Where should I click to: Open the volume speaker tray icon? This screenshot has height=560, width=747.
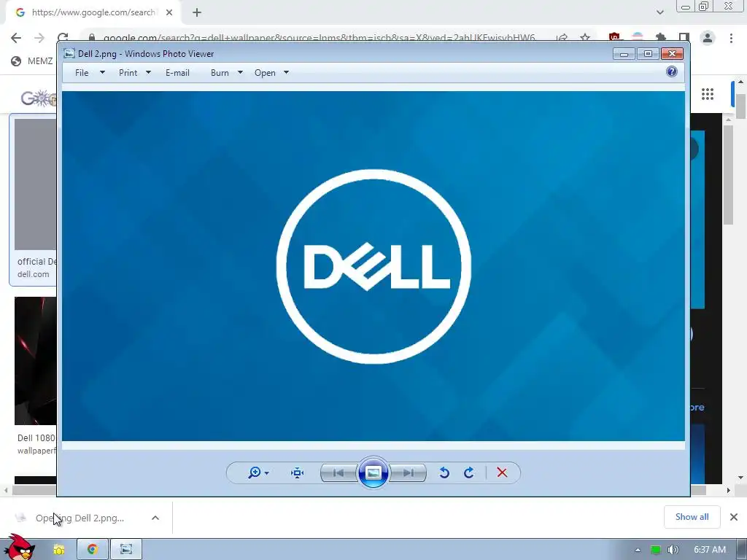[673, 550]
